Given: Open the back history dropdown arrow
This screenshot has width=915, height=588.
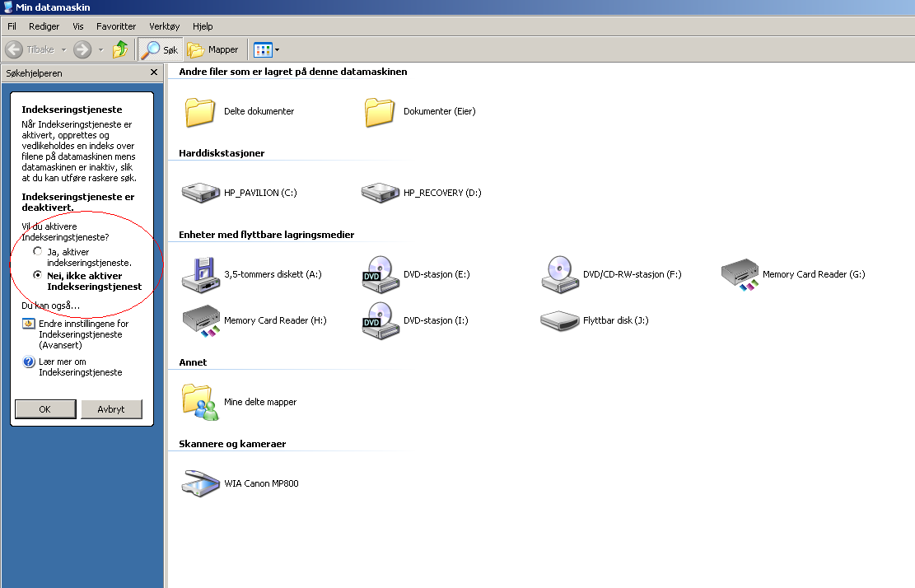Looking at the screenshot, I should (x=64, y=50).
